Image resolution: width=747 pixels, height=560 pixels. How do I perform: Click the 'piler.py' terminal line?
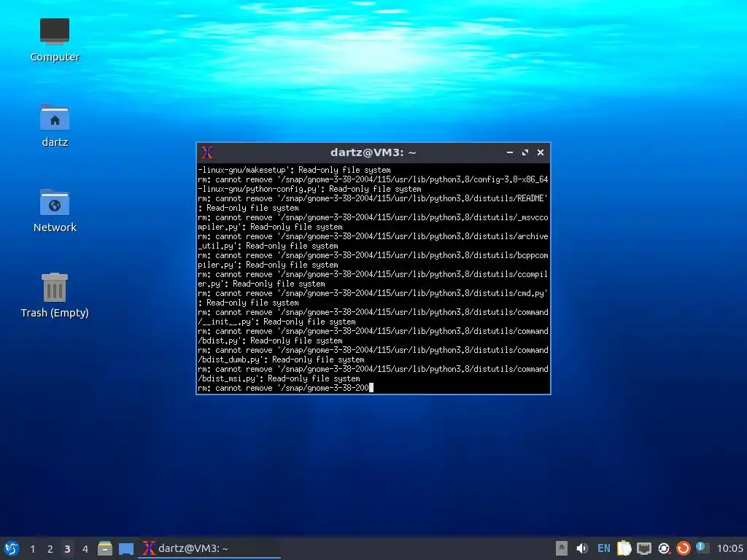[x=268, y=265]
